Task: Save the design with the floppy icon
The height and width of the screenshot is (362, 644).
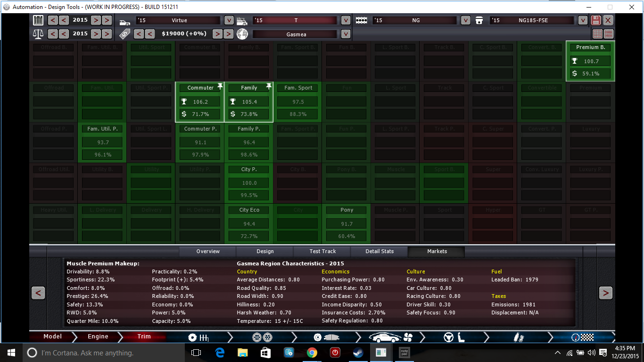Action: click(596, 20)
